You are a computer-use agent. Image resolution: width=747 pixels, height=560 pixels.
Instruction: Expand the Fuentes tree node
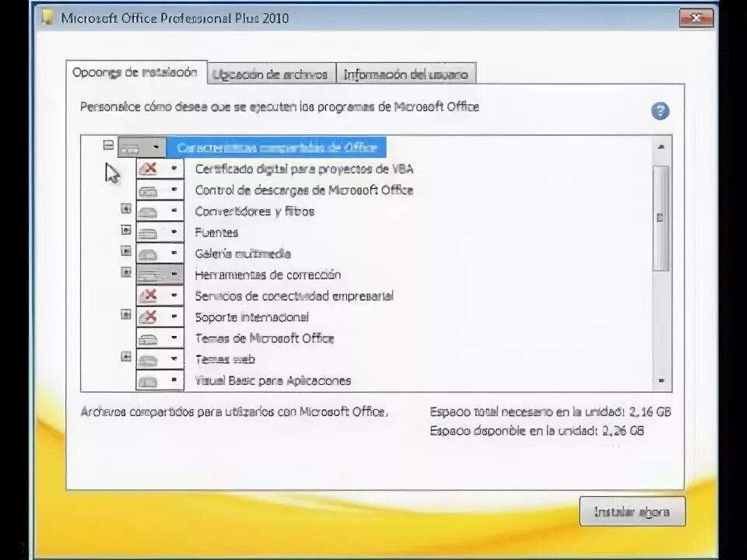[x=126, y=230]
